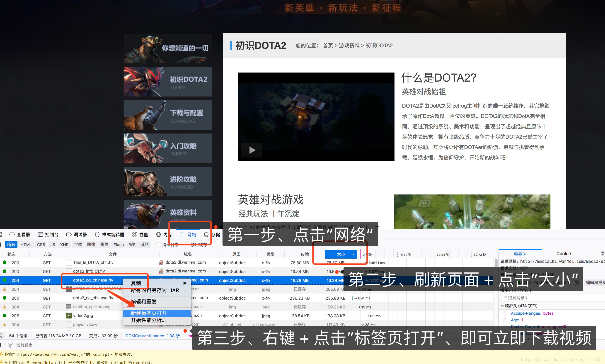Click the Network (网络) panel icon
605x364 pixels.
[182, 235]
